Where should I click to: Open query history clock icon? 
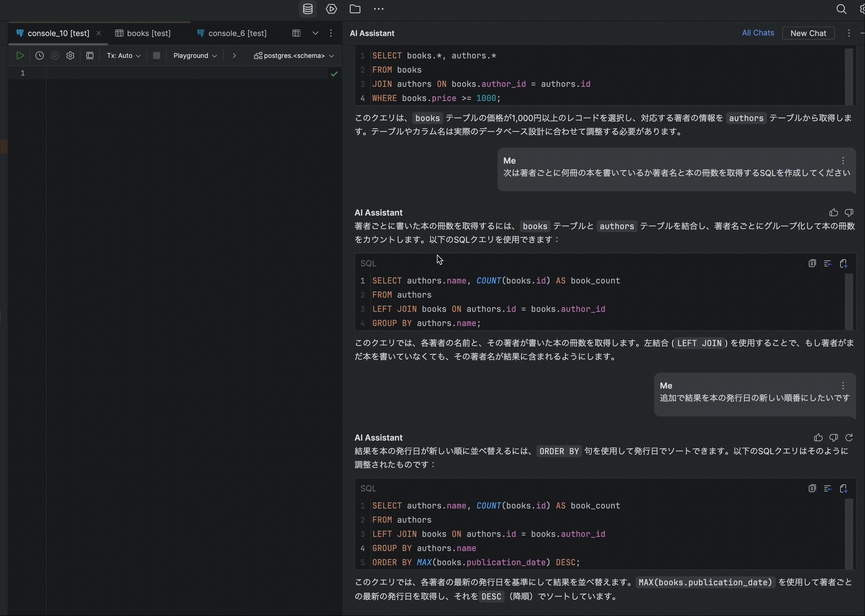pyautogui.click(x=40, y=56)
